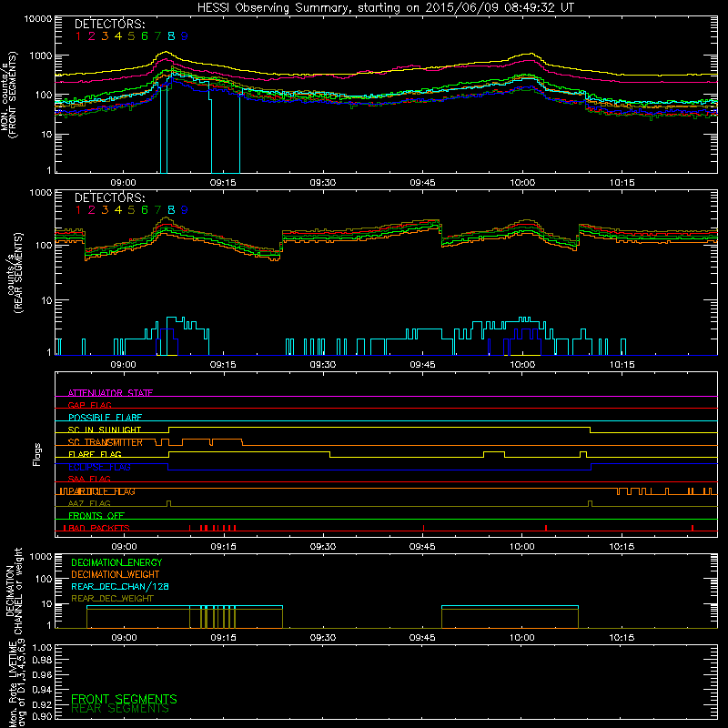The height and width of the screenshot is (728, 728).
Task: Click the 10000 tick on the front segments y-axis
Action: 38,19
